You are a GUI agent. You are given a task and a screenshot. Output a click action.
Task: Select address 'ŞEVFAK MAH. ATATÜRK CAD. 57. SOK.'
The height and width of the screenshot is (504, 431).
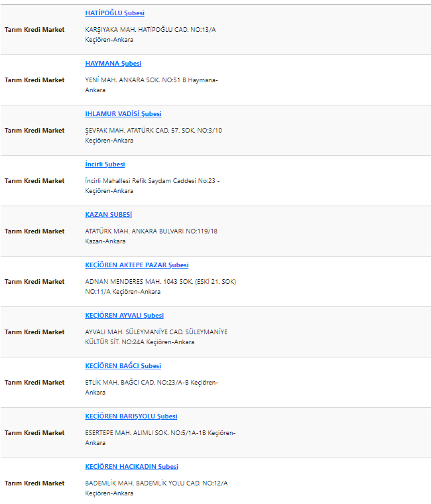(x=140, y=131)
